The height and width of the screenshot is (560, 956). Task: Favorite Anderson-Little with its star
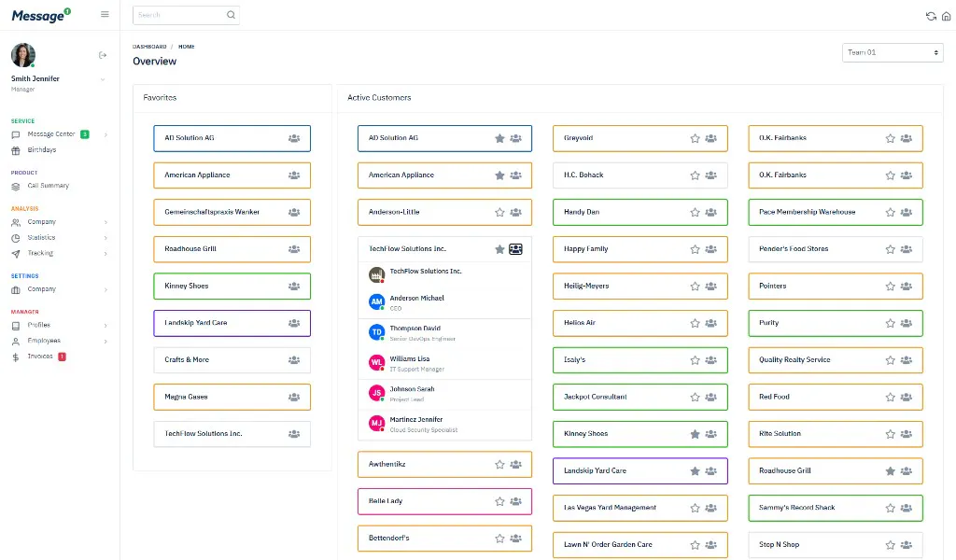click(x=500, y=212)
